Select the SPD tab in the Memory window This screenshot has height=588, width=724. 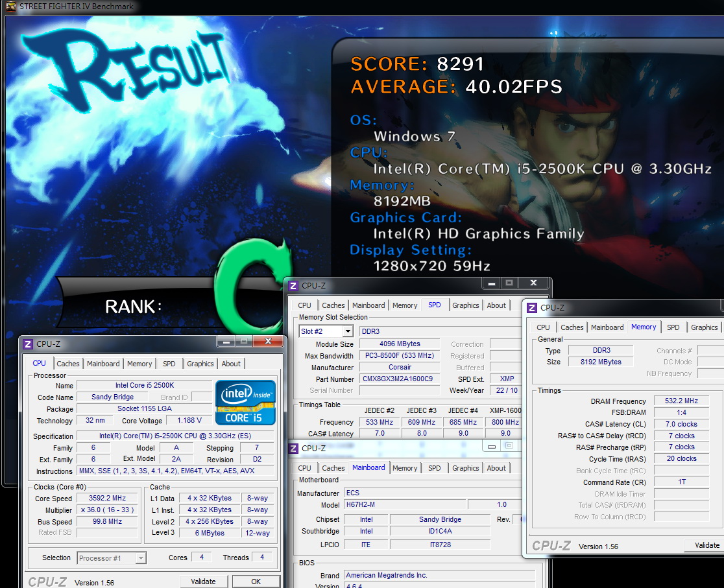(x=673, y=327)
